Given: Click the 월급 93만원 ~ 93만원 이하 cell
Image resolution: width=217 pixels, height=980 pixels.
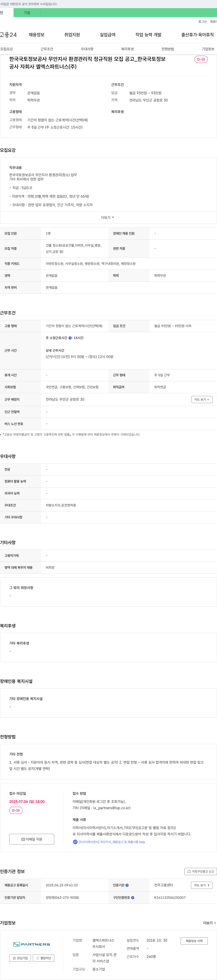Looking at the screenshot, I should tap(173, 326).
